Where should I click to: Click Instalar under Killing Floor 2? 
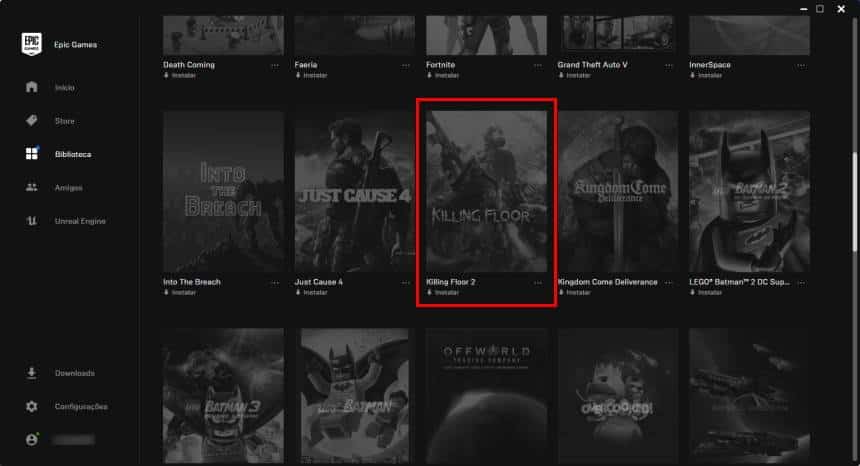[x=443, y=293]
